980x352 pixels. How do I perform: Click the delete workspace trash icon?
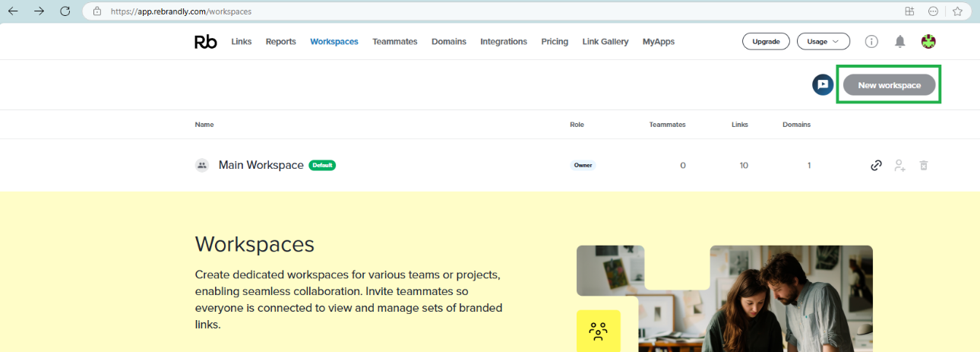coord(924,165)
